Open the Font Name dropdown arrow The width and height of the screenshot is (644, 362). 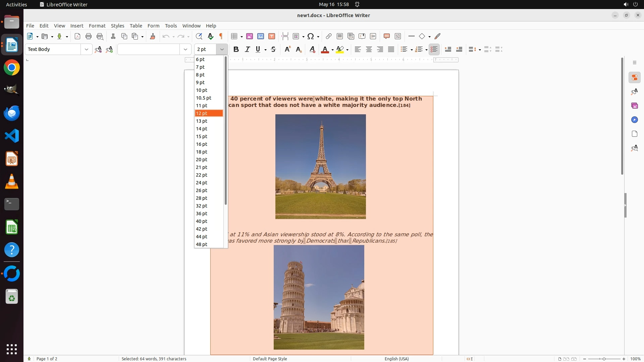point(185,50)
